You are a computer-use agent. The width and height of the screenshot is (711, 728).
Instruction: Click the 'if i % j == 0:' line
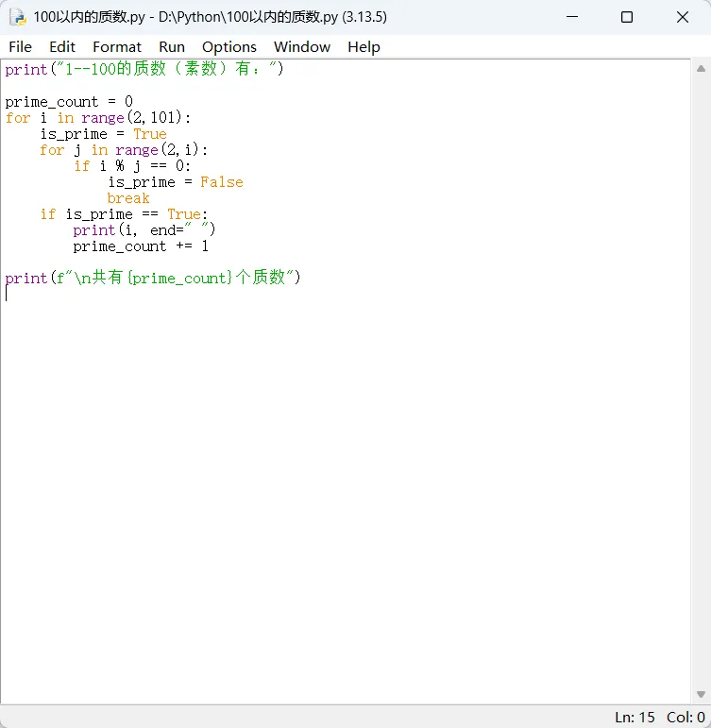pyautogui.click(x=132, y=166)
